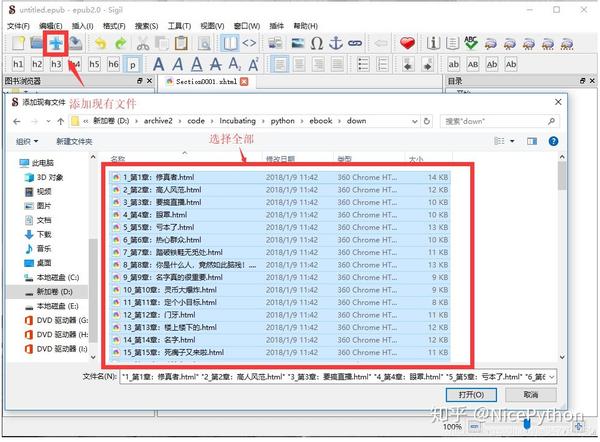The width and height of the screenshot is (600, 442).
Task: Apply paragraph p style
Action: tap(132, 65)
